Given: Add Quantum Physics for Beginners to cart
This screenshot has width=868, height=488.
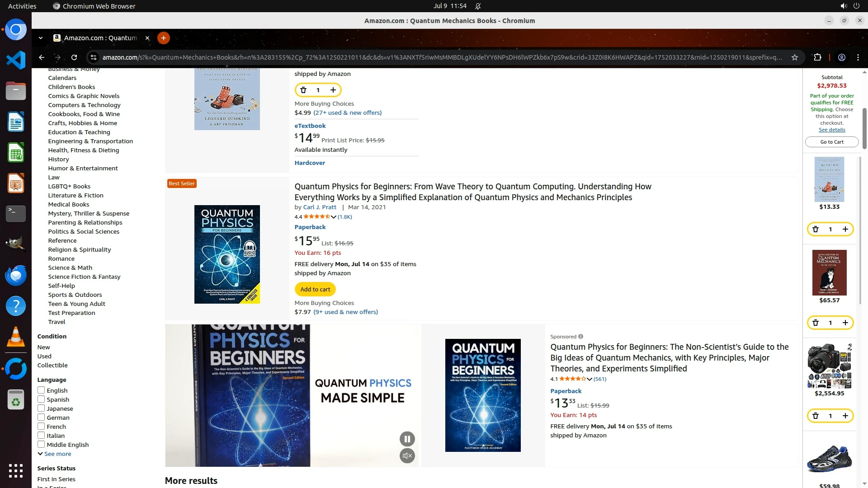Looking at the screenshot, I should click(x=315, y=289).
